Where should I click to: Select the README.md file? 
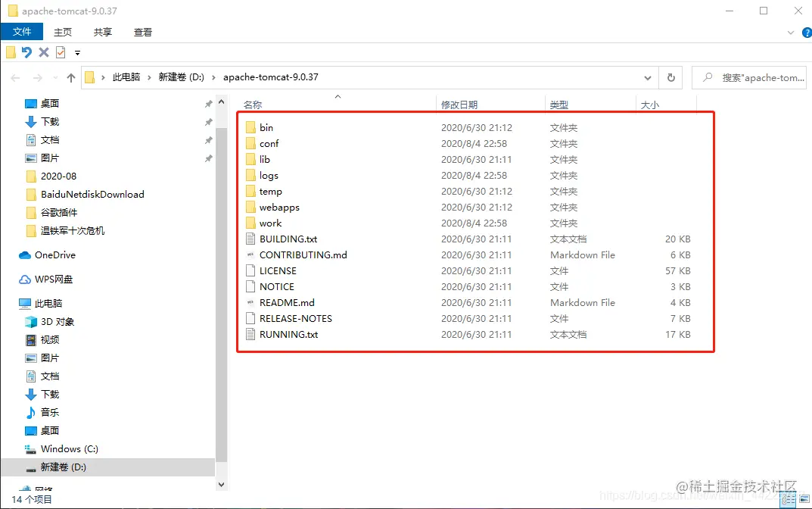[287, 303]
